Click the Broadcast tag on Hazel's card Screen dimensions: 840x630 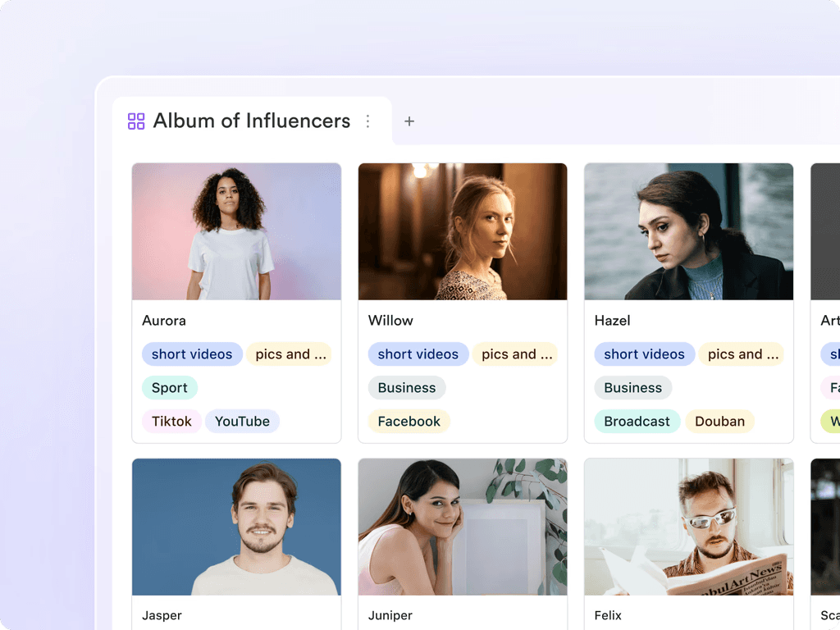click(x=637, y=422)
